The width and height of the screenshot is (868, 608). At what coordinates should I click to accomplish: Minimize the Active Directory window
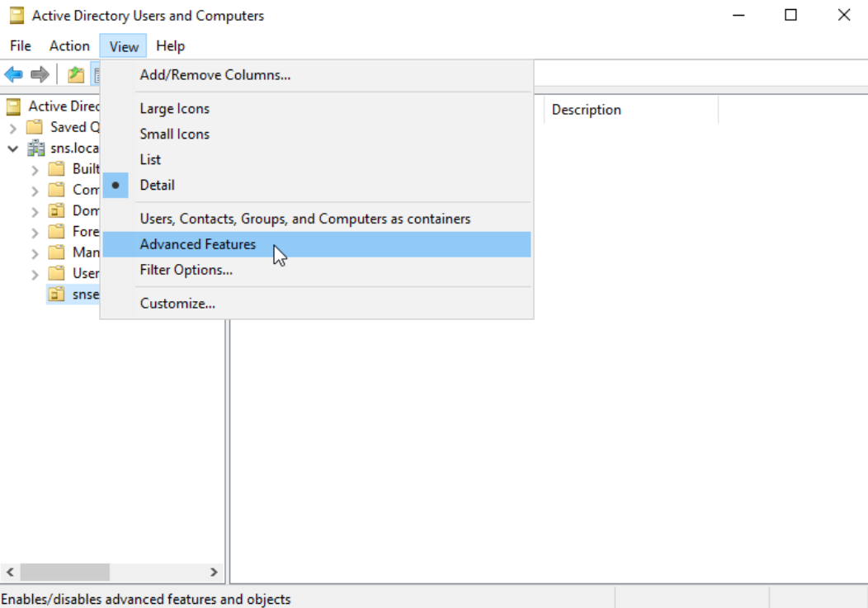[x=738, y=16]
